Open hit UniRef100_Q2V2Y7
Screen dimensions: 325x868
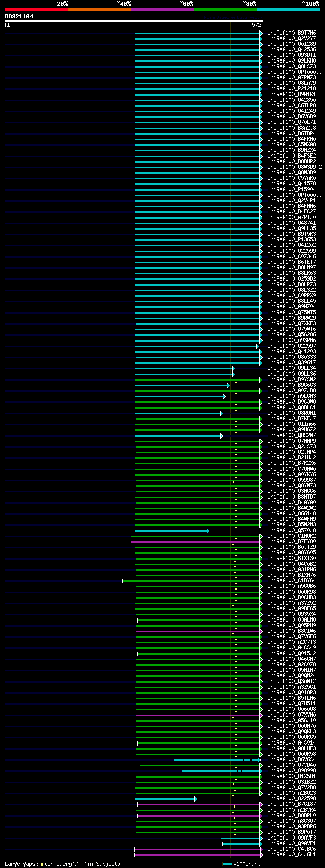(291, 39)
